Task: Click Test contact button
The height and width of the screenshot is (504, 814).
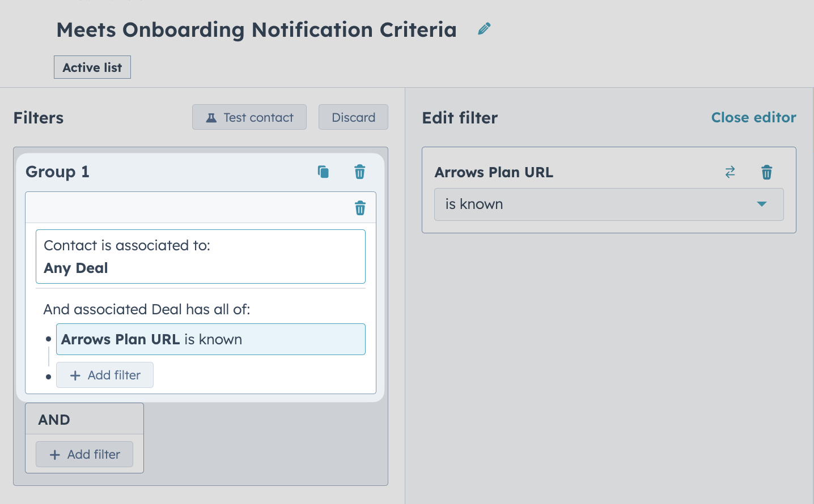Action: 249,117
